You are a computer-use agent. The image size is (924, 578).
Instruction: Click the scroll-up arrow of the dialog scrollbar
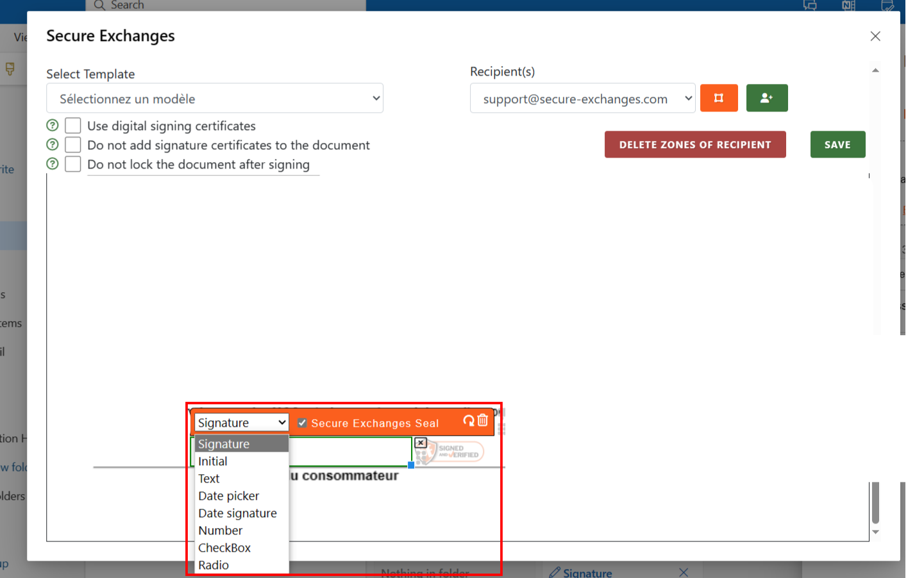coord(875,70)
